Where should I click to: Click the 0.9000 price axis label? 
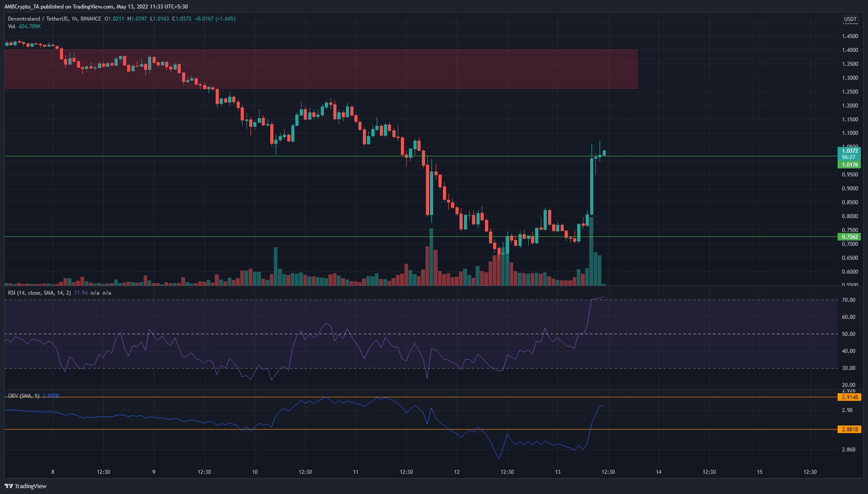point(850,189)
